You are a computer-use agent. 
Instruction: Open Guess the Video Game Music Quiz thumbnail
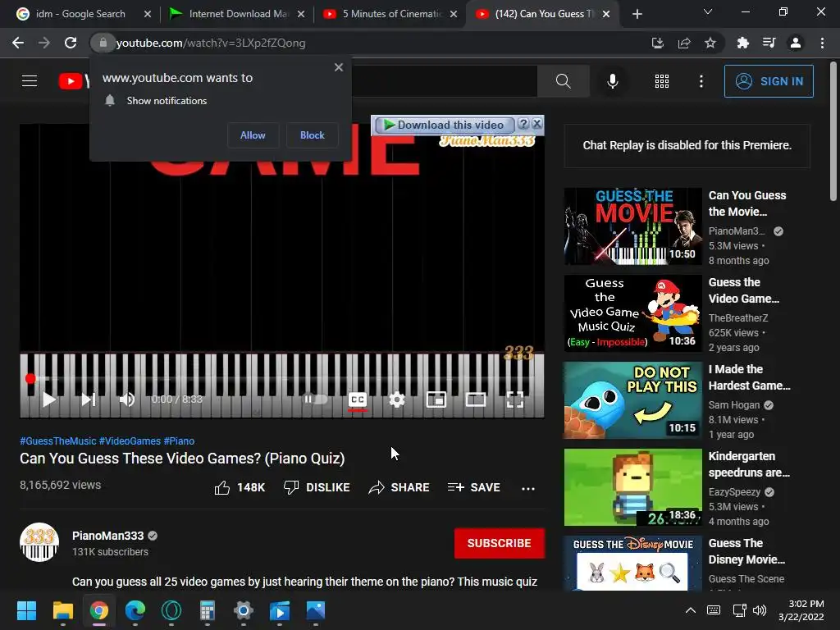(x=632, y=313)
